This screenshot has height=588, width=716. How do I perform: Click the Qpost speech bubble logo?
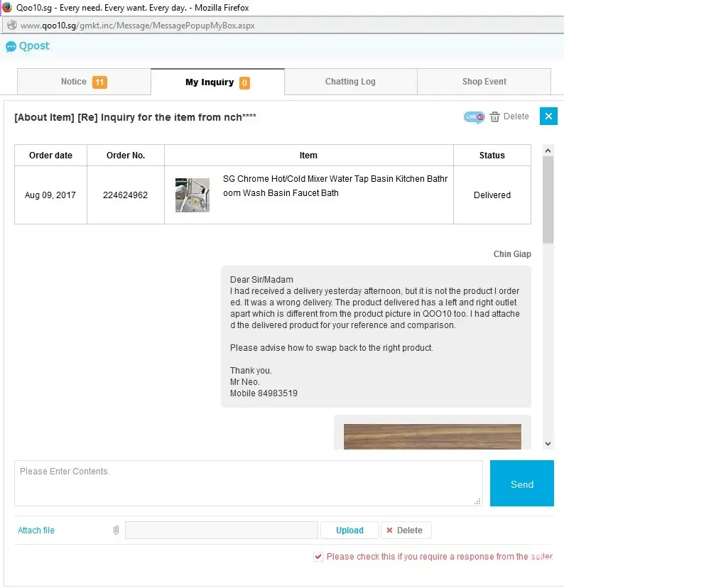point(11,47)
